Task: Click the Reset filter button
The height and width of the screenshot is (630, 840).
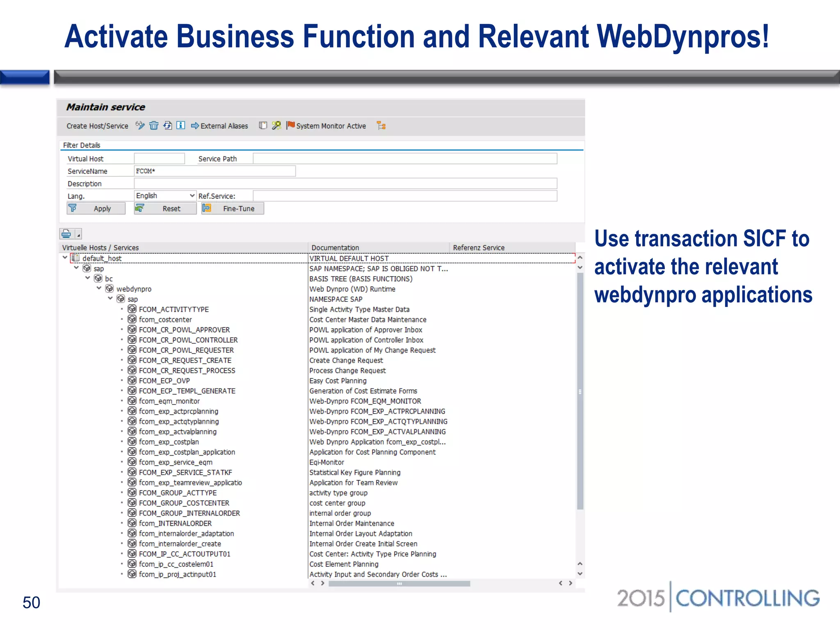Action: click(x=165, y=208)
